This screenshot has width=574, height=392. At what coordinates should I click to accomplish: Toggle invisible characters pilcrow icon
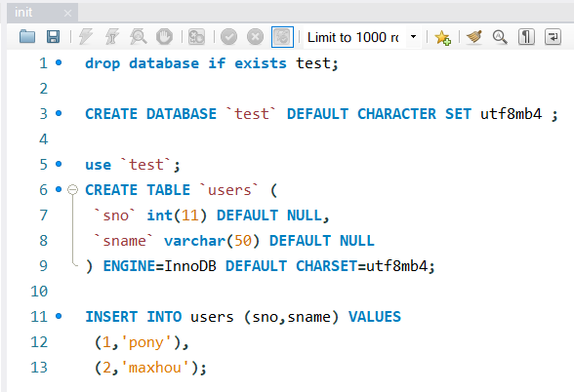[x=526, y=37]
